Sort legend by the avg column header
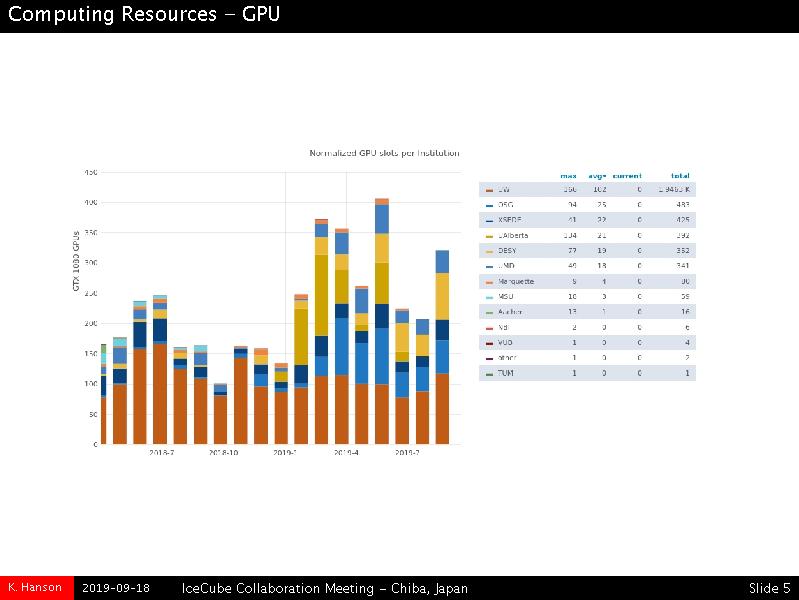799x600 pixels. 597,176
